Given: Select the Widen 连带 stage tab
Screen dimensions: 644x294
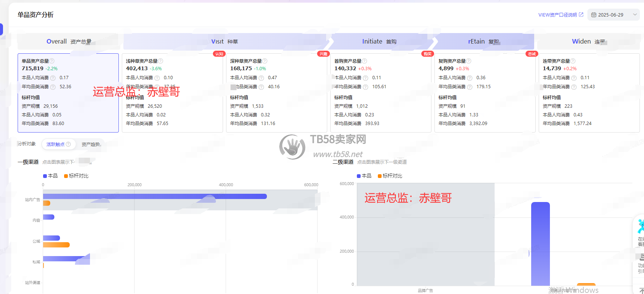Looking at the screenshot, I should pyautogui.click(x=589, y=41).
